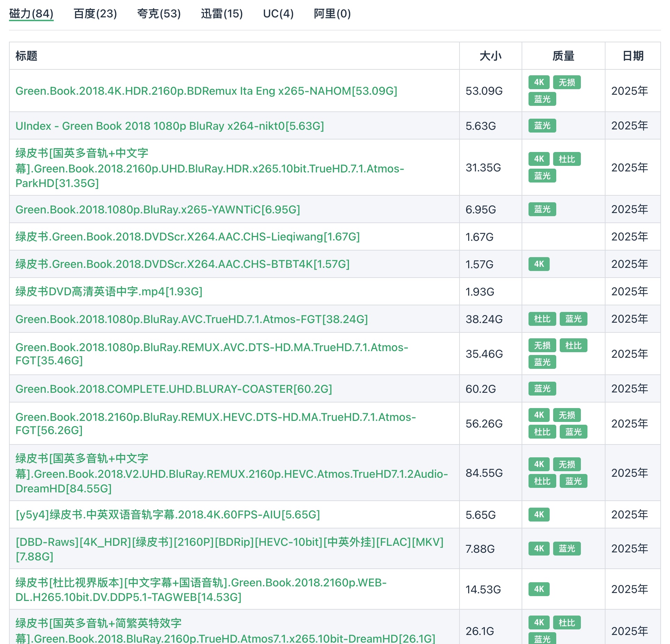Select the 磁力(84) tab

(31, 14)
